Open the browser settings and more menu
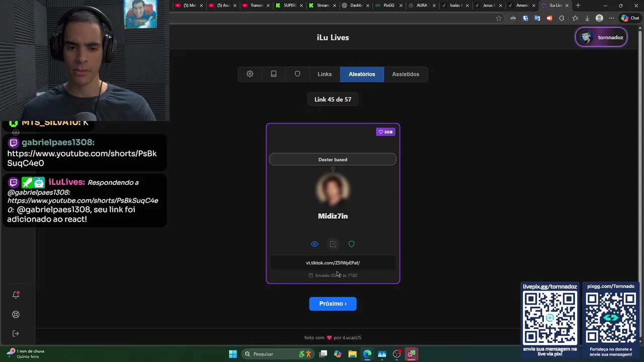This screenshot has height=362, width=644. coord(611,18)
